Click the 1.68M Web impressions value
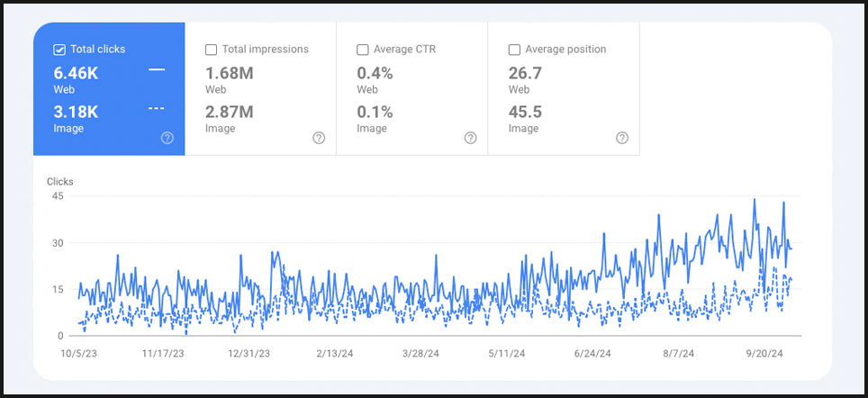 tap(229, 73)
